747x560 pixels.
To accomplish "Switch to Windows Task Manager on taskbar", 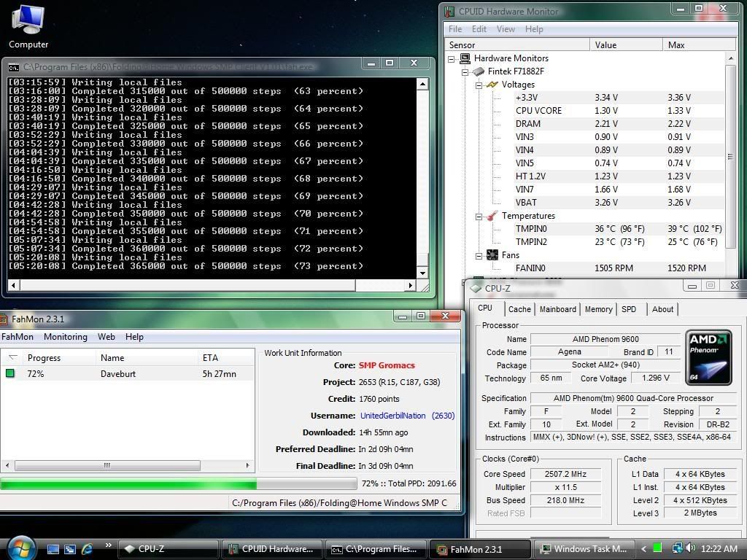I will [584, 549].
